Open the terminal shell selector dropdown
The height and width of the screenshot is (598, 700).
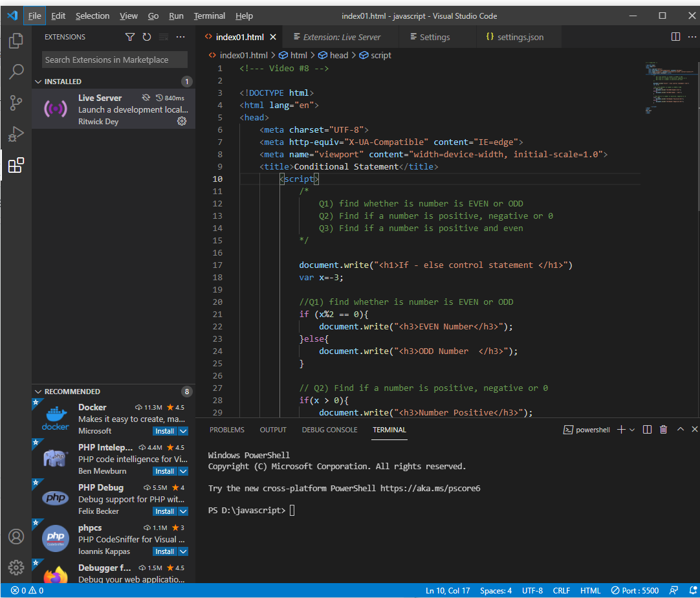pyautogui.click(x=631, y=429)
